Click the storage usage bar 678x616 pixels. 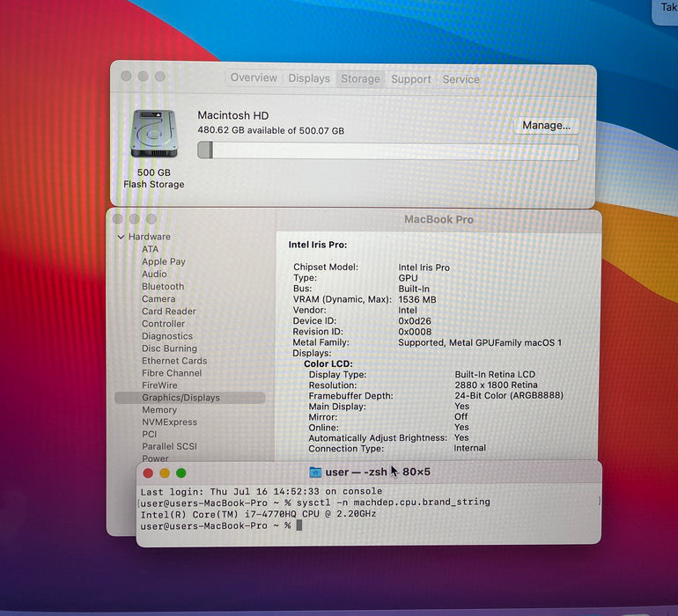tap(387, 150)
